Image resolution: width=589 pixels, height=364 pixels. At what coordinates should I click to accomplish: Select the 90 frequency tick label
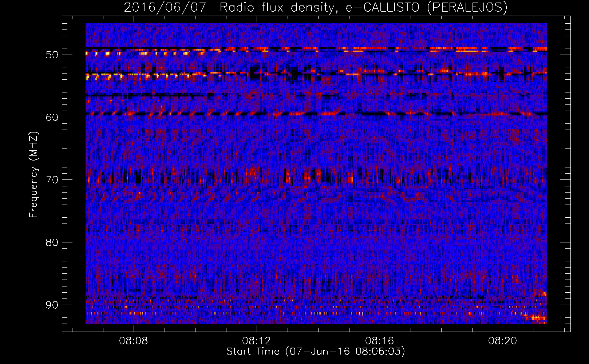(x=52, y=305)
